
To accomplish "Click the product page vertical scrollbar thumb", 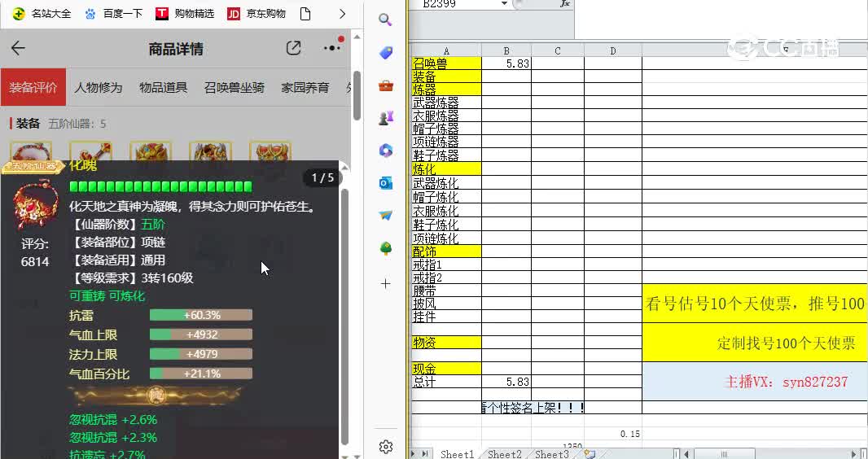I will click(357, 95).
